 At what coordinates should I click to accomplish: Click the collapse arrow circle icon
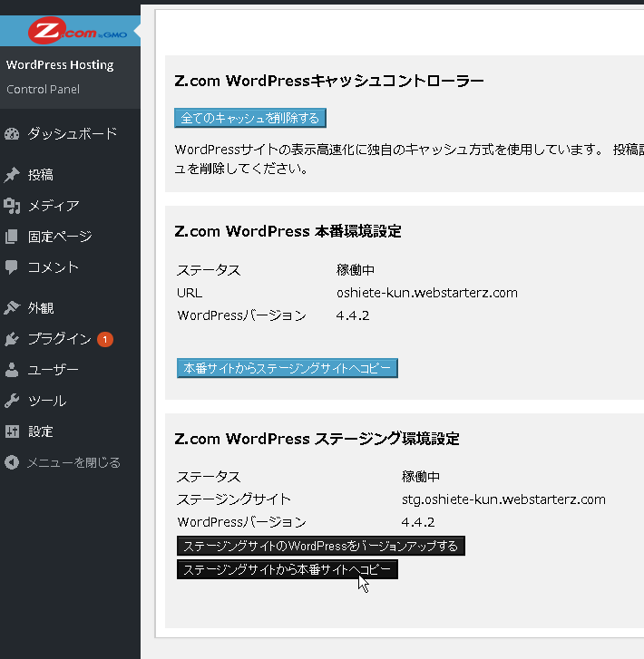pos(12,462)
